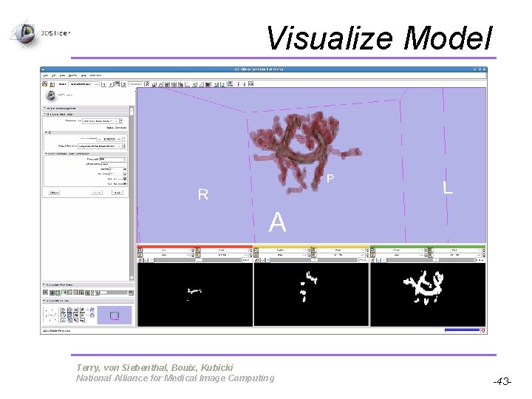Click the Load Scene icon in toolbar
Screen dimensions: 532x399
click(x=45, y=83)
